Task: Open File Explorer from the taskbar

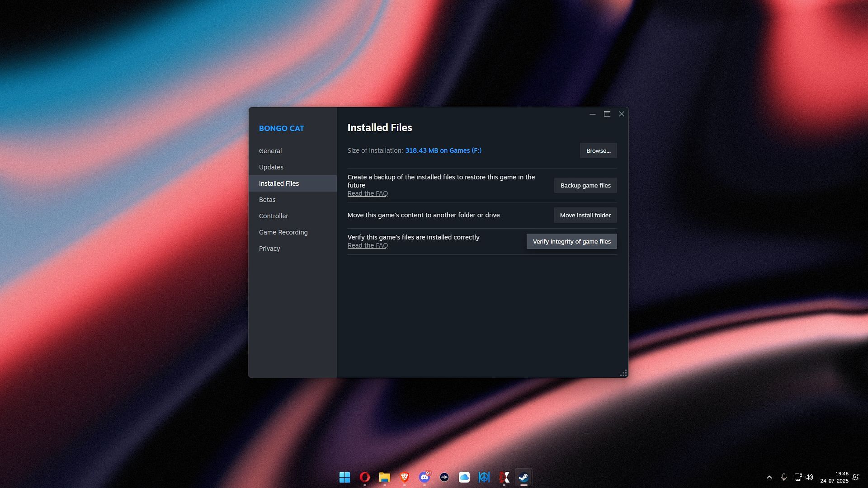Action: [x=384, y=477]
